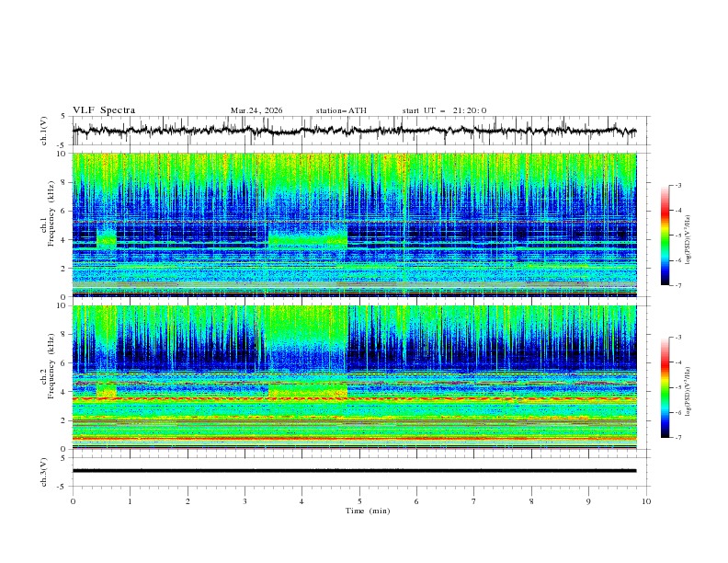Click the "10" kHz tick of the ch.1 spectrogram
Screen dimensions: 728x563
point(63,154)
